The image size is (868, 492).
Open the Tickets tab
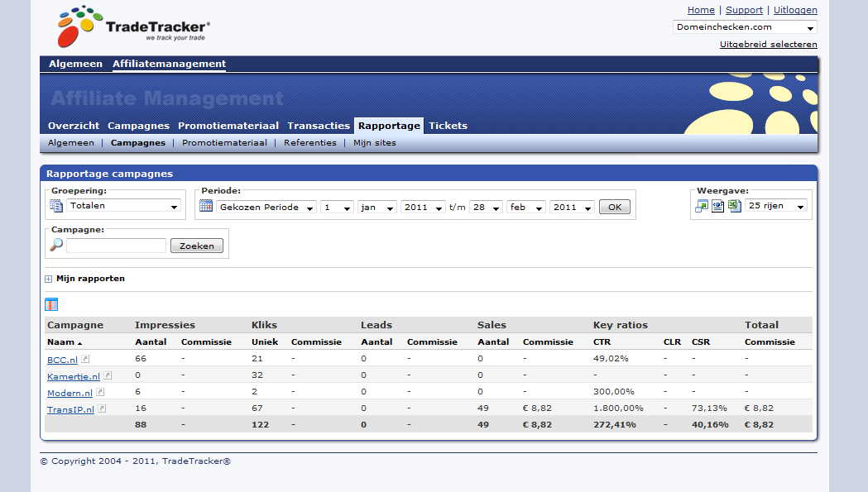448,126
